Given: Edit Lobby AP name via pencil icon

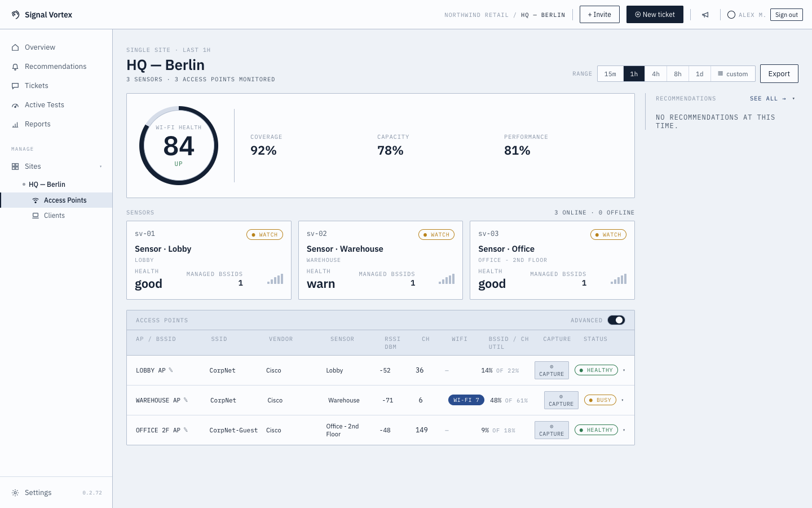Looking at the screenshot, I should (x=171, y=370).
